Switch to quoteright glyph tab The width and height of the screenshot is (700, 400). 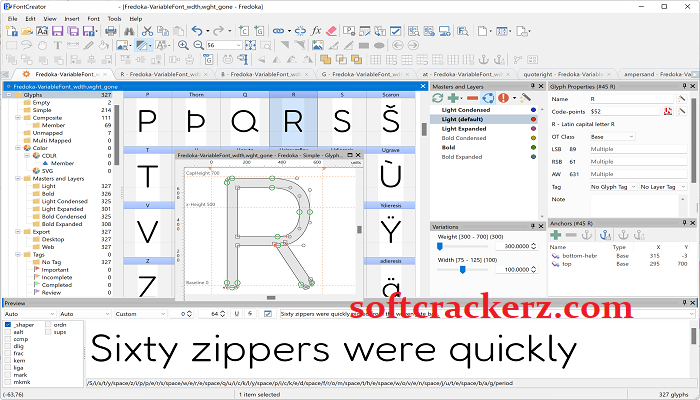(x=566, y=74)
